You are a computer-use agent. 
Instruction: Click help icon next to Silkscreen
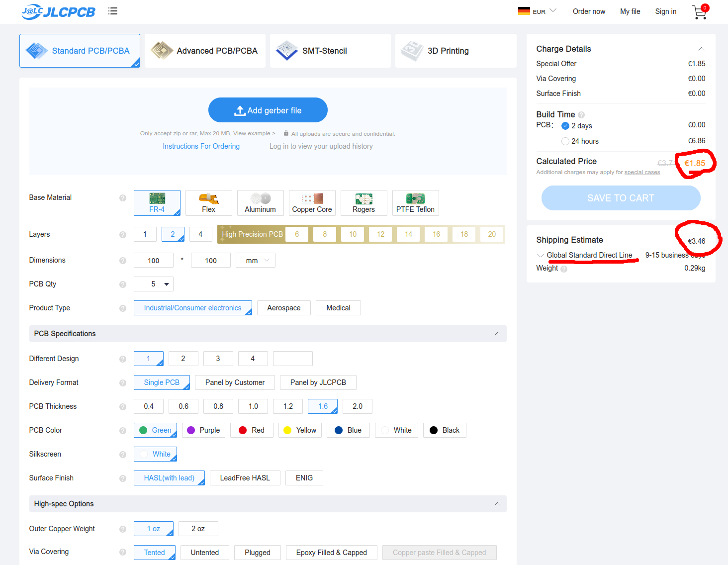click(x=123, y=455)
